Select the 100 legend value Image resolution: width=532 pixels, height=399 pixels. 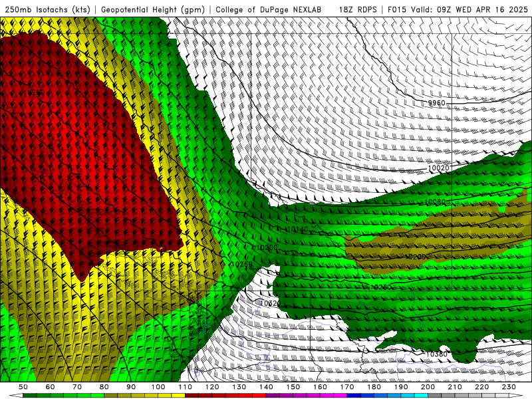point(158,387)
